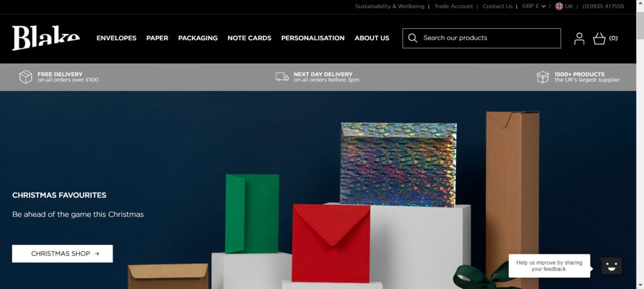
Task: Open the shopping basket icon
Action: (x=599, y=38)
